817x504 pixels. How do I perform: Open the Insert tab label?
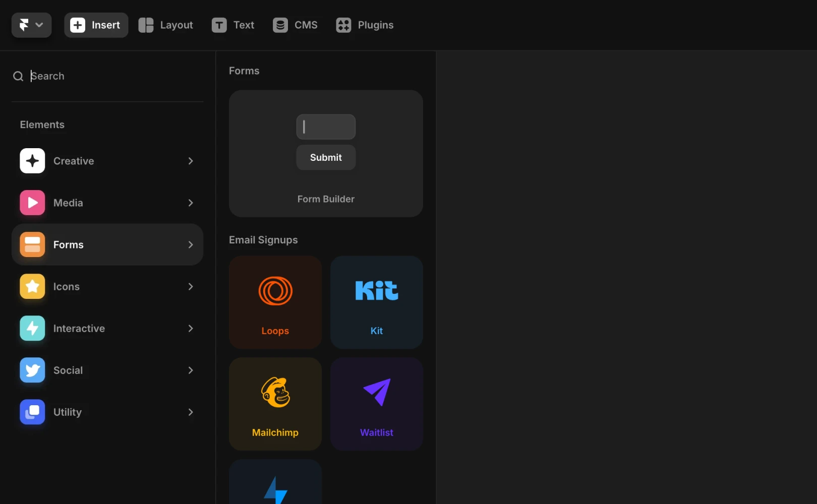coord(106,25)
